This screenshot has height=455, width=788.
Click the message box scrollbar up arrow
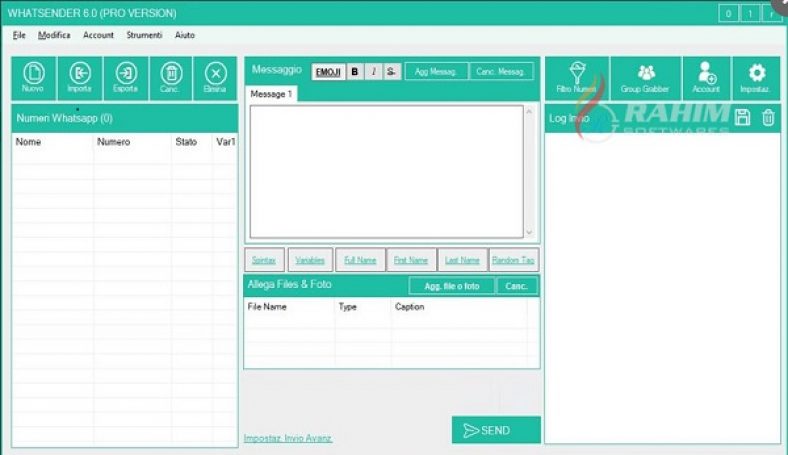pos(529,112)
